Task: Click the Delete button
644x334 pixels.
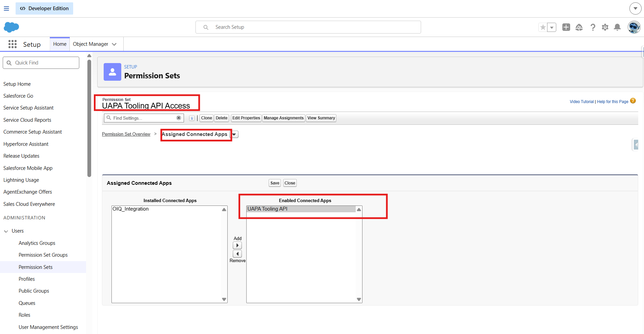Action: click(x=222, y=118)
